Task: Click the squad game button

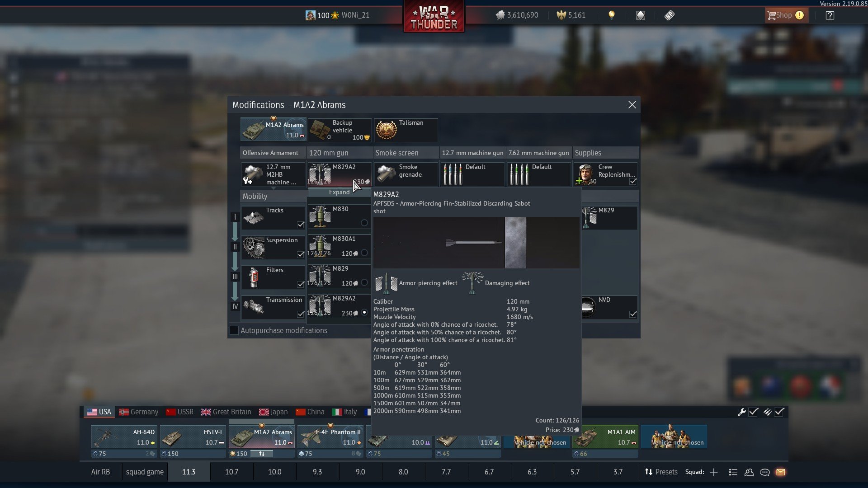Action: pos(145,472)
